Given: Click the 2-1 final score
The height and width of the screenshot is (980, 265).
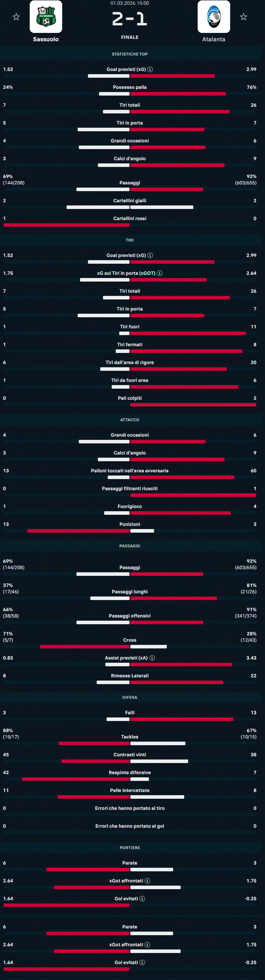Looking at the screenshot, I should [x=130, y=19].
